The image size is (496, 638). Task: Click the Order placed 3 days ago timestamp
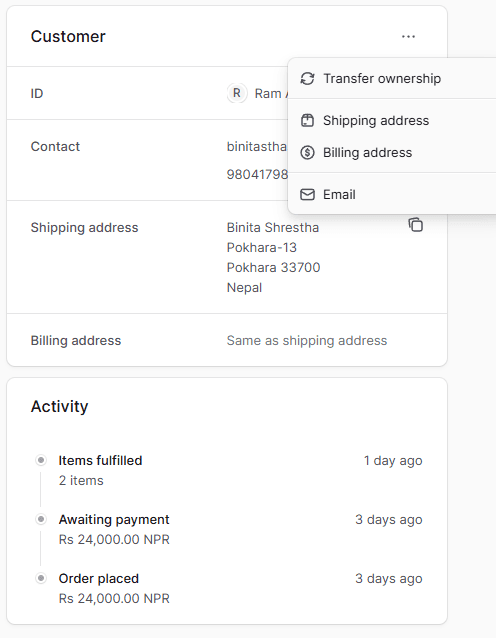[389, 579]
